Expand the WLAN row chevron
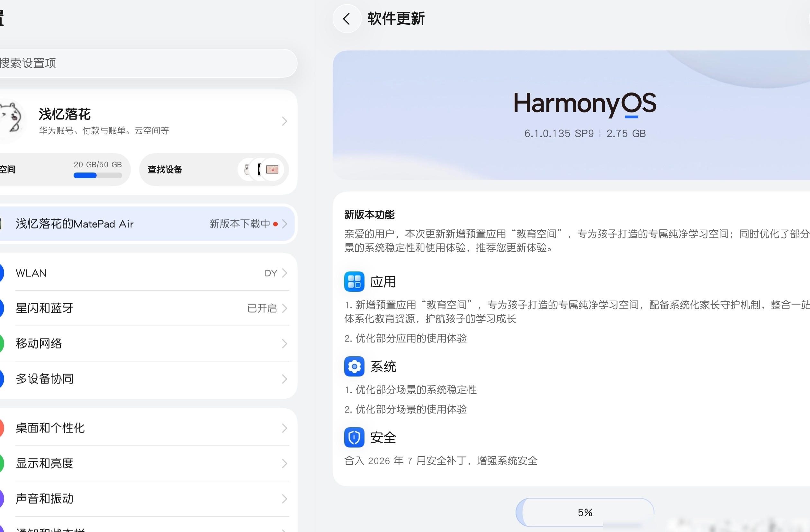 (284, 273)
